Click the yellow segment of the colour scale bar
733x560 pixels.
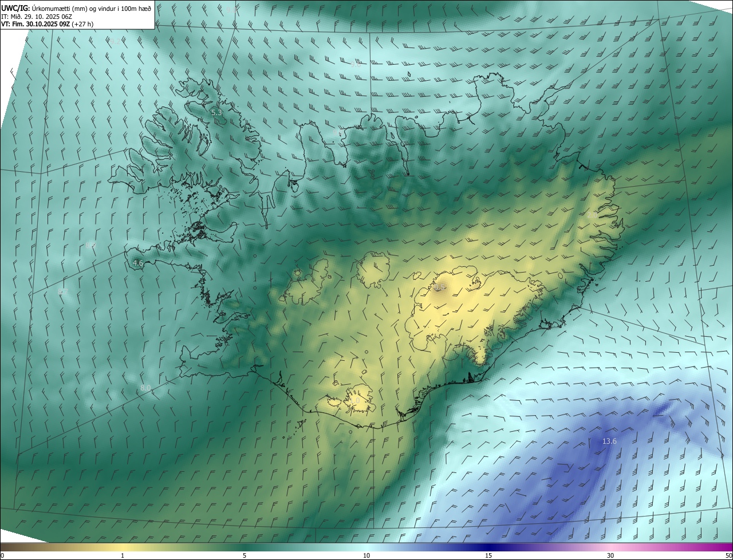(x=123, y=547)
